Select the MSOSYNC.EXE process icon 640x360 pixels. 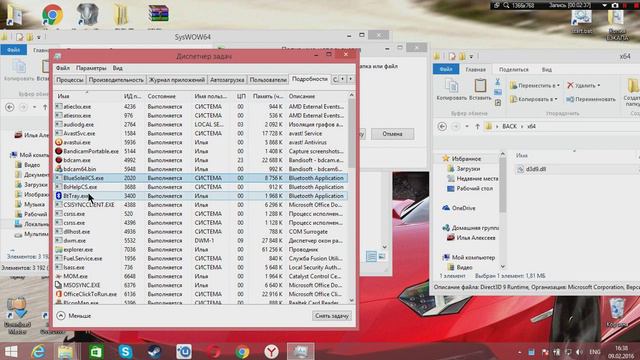point(59,285)
